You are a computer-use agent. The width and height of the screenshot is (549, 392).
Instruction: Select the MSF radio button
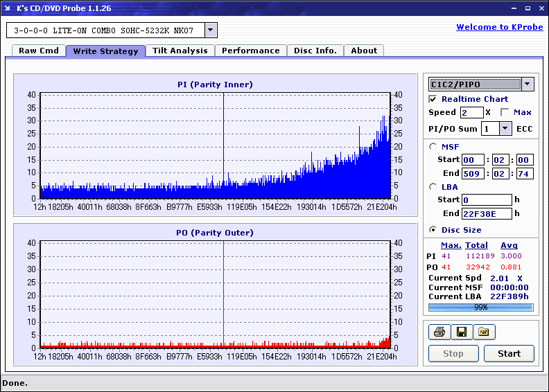point(433,146)
